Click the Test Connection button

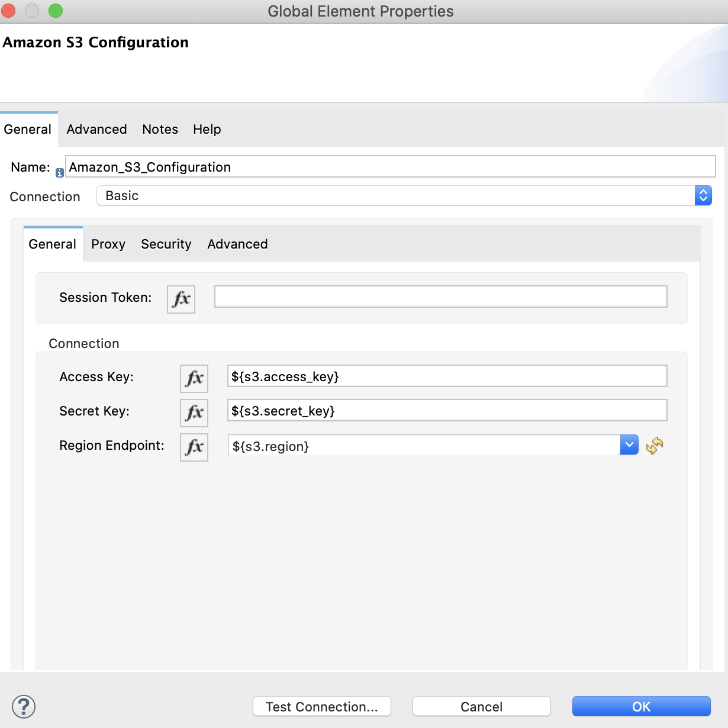click(322, 707)
